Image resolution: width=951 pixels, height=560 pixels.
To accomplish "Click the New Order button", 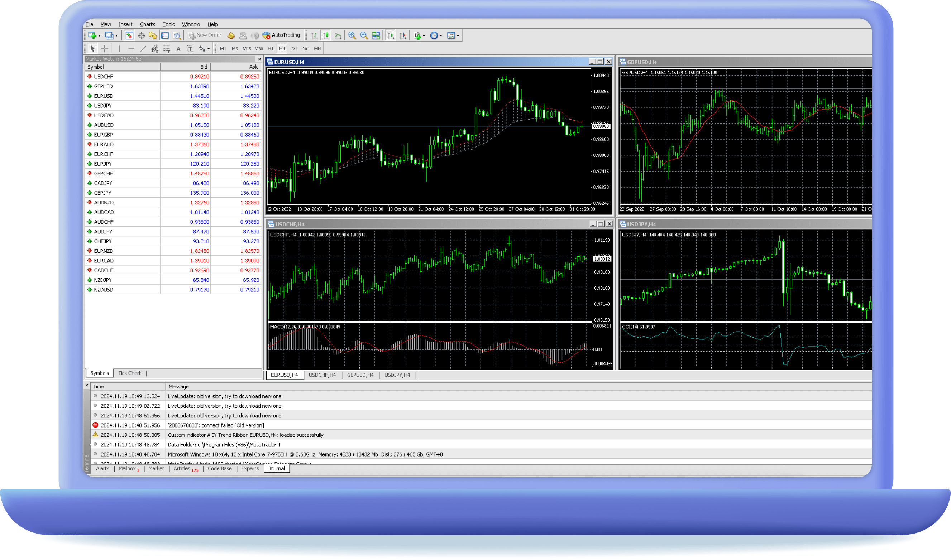I will (205, 35).
